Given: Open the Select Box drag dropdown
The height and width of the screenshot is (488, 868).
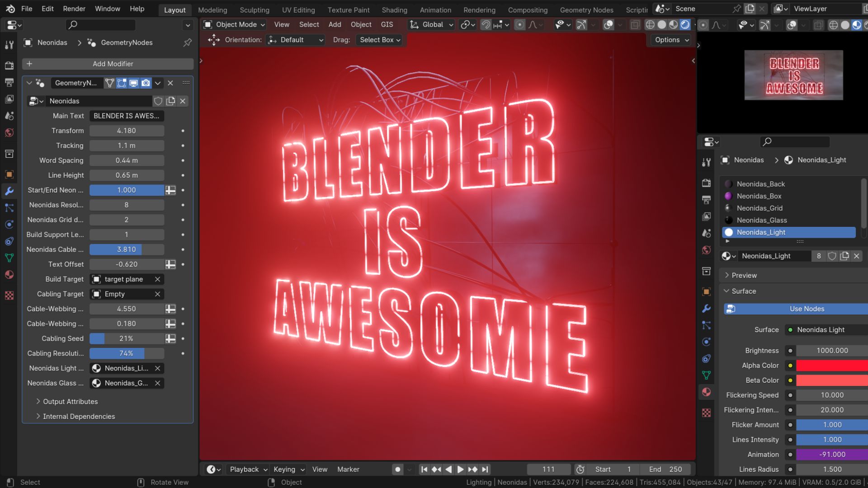Looking at the screenshot, I should pos(380,40).
